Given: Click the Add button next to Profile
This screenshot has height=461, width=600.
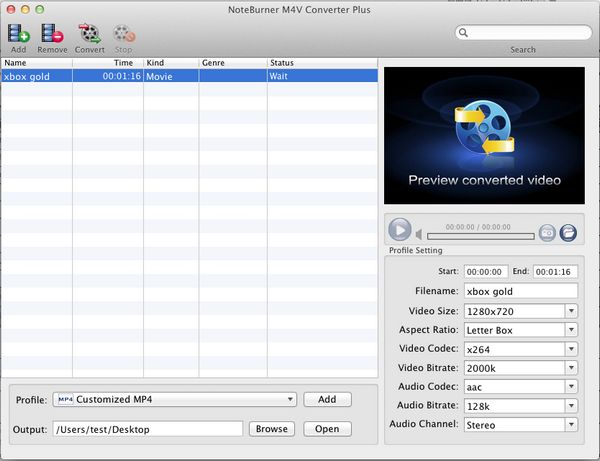Looking at the screenshot, I should pyautogui.click(x=327, y=399).
